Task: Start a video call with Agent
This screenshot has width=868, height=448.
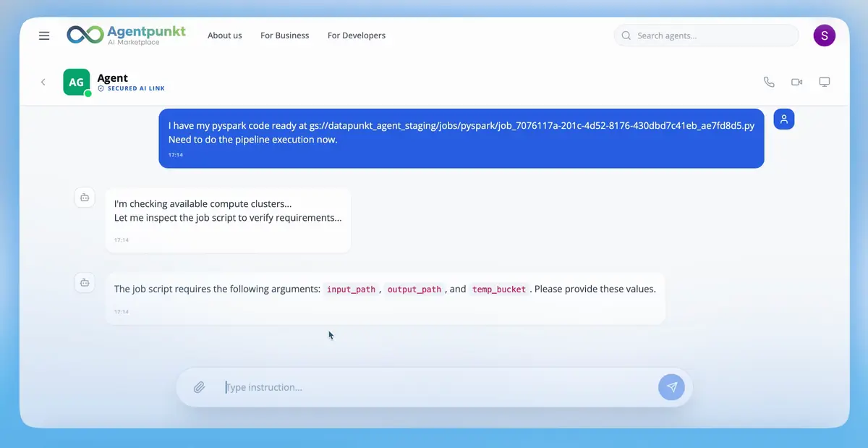Action: 796,82
